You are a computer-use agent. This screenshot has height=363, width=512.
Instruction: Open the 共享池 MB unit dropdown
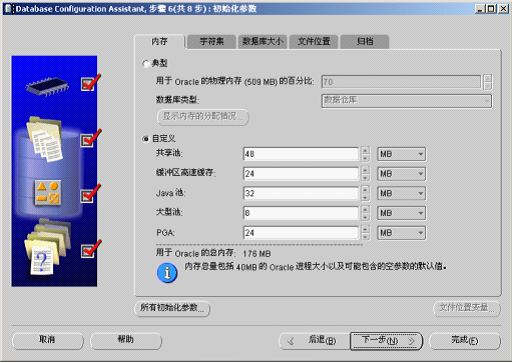coord(401,154)
